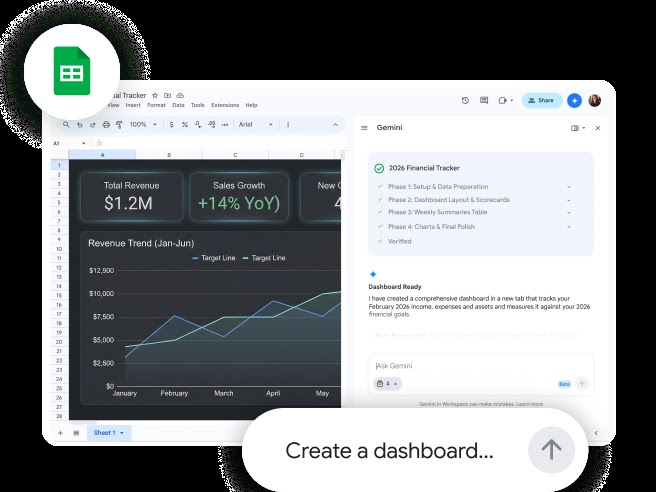Open the Help menu
The image size is (656, 492).
(x=251, y=105)
